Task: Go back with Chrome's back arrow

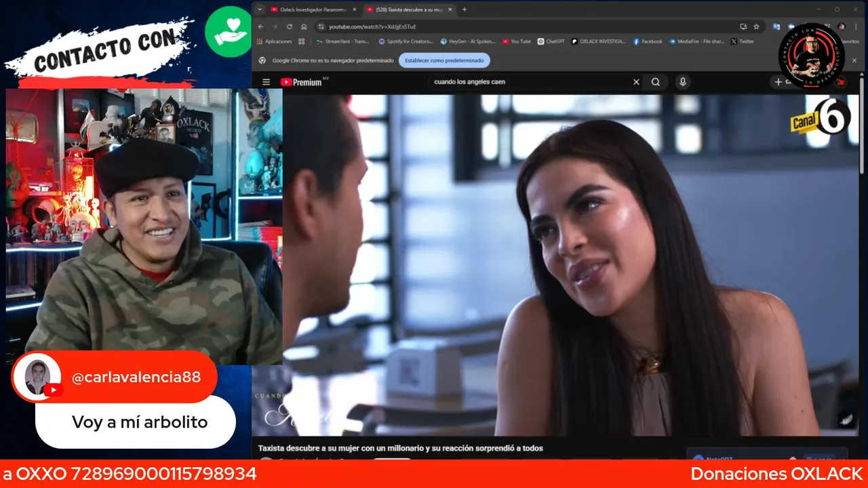Action: tap(260, 26)
